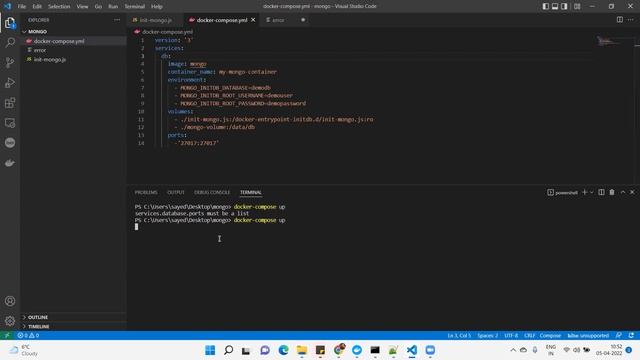Screen dimensions: 640x360
Task: Open the Explorer view in activity bar
Action: tap(10, 23)
